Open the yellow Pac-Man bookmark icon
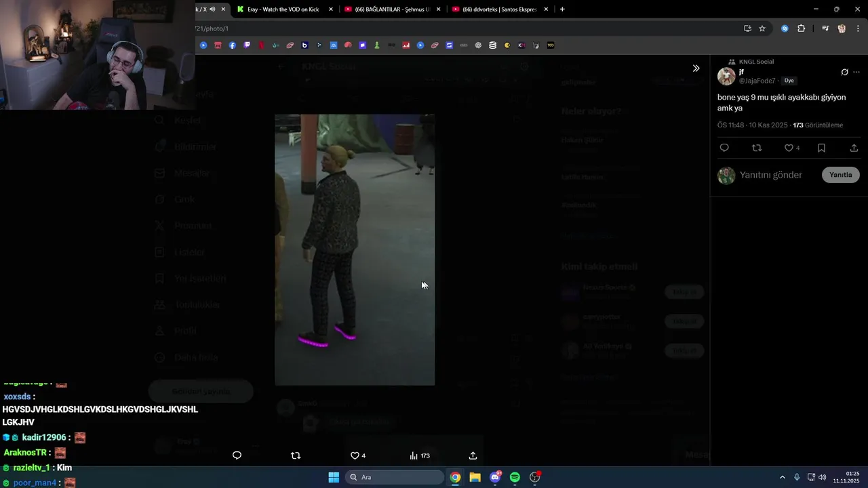Image resolution: width=868 pixels, height=488 pixels. click(x=507, y=45)
